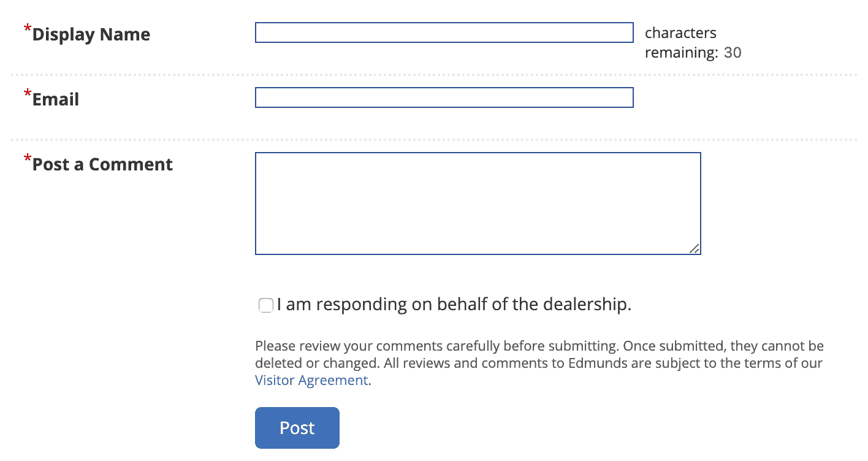This screenshot has width=868, height=461.
Task: Click inside the Display Name input field
Action: (x=444, y=32)
